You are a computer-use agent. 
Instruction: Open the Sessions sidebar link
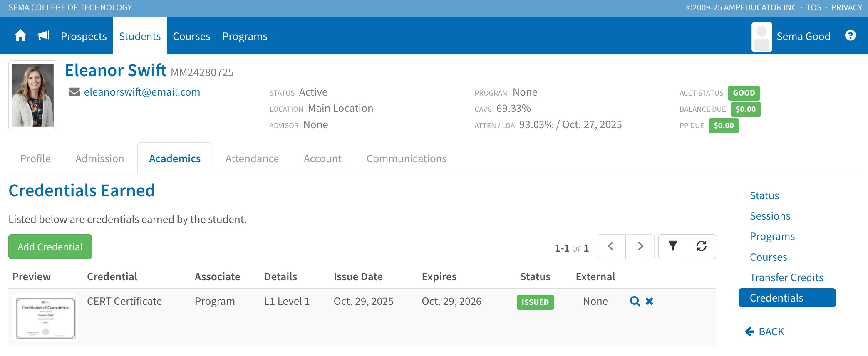(770, 216)
